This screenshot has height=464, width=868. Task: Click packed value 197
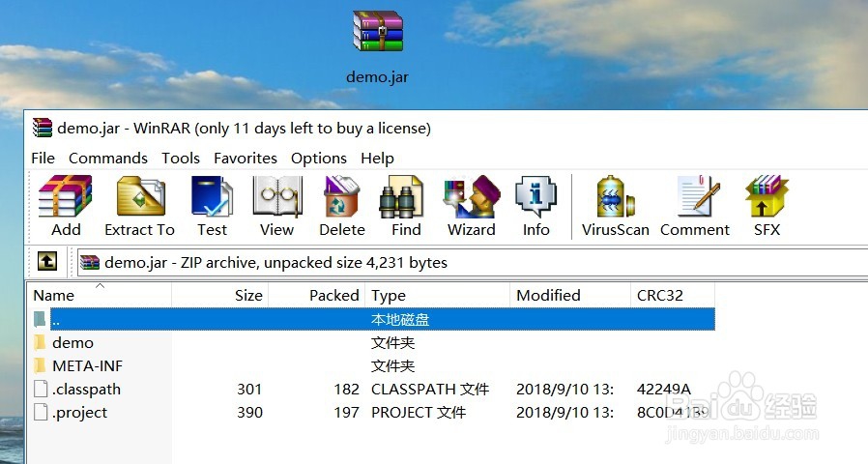tap(347, 413)
